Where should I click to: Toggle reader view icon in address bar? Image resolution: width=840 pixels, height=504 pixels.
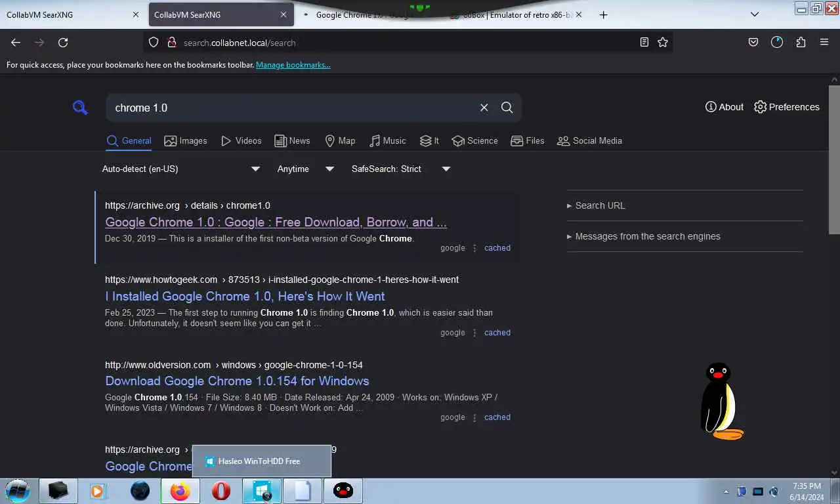(644, 43)
